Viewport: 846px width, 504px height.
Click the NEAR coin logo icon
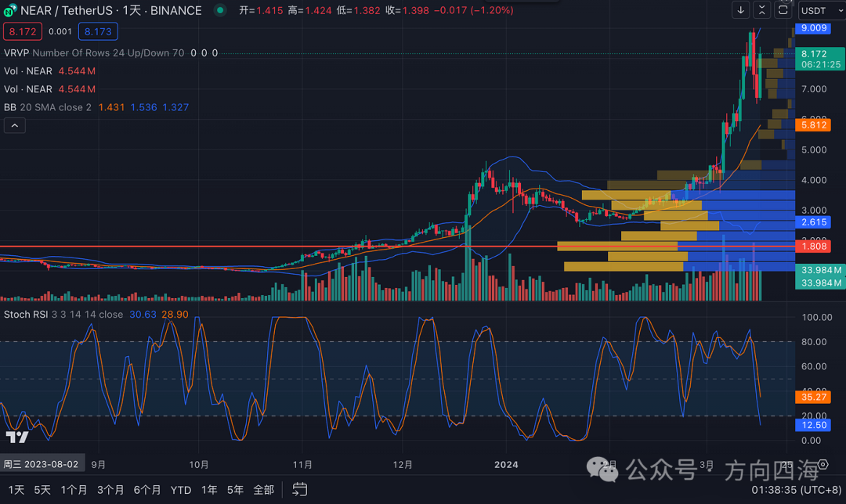click(9, 10)
